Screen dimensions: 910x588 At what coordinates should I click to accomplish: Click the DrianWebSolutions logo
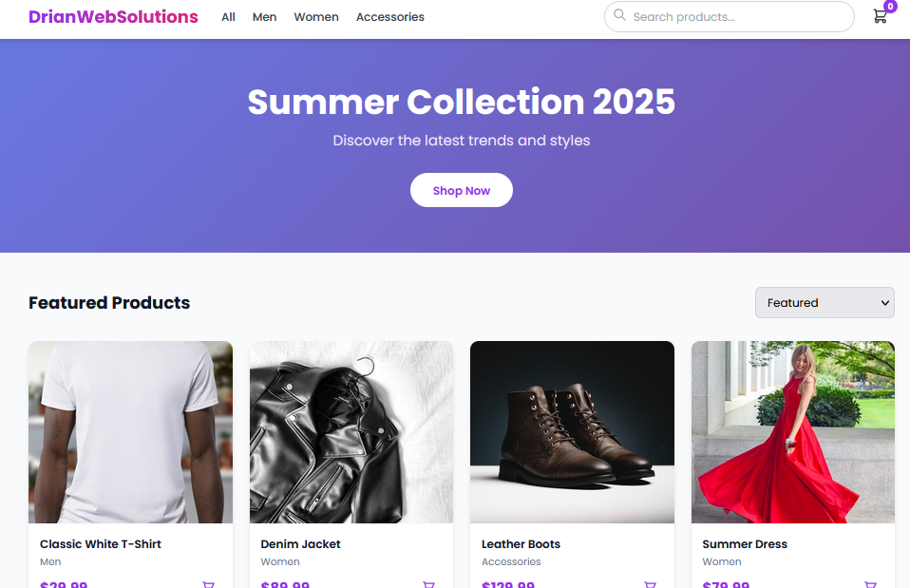point(113,16)
